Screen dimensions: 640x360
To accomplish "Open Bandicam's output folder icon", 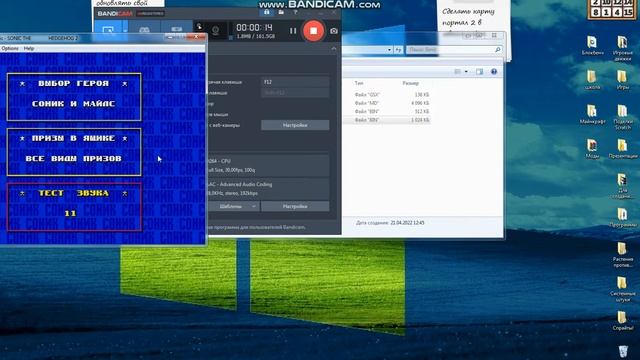I will pos(281,13).
